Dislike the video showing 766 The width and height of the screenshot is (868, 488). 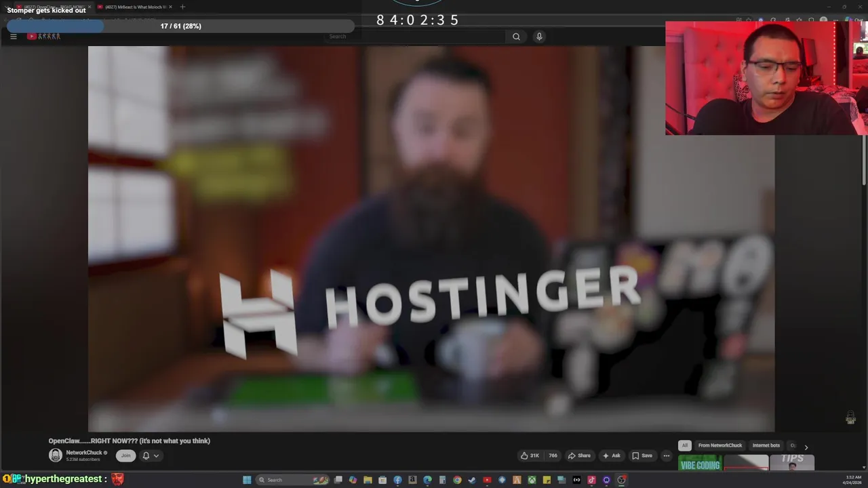[x=552, y=455]
